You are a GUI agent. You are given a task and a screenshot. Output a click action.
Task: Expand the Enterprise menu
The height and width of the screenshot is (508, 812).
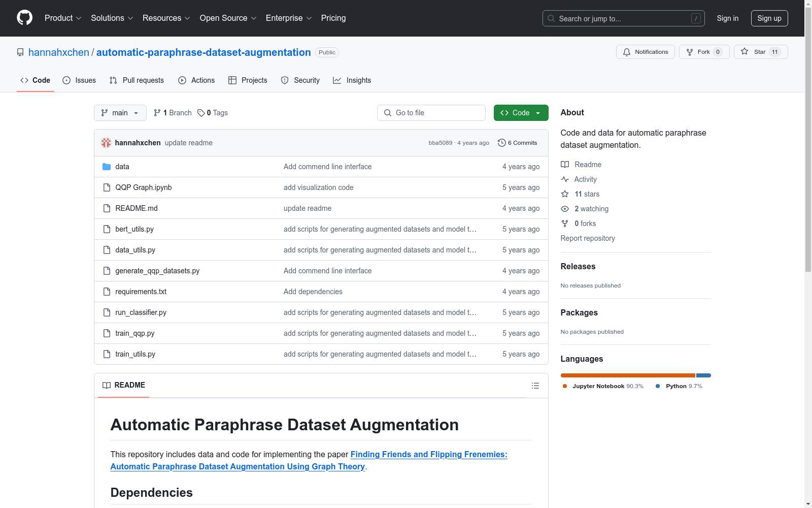coord(289,18)
